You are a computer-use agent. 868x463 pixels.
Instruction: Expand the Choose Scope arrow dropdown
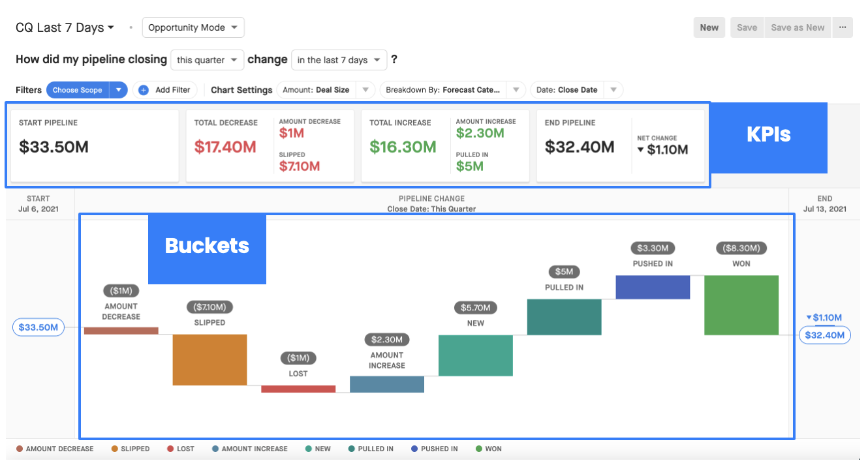pos(118,90)
